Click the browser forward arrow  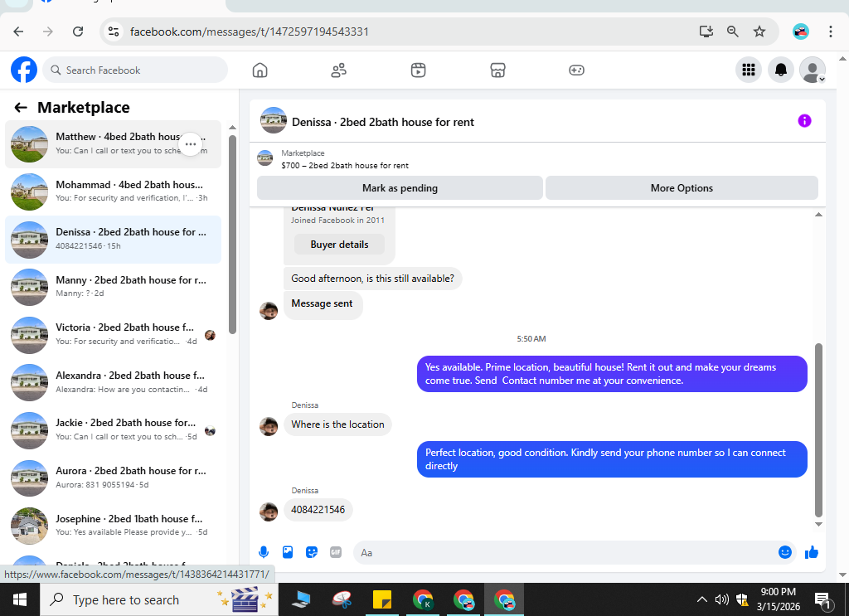[x=48, y=32]
